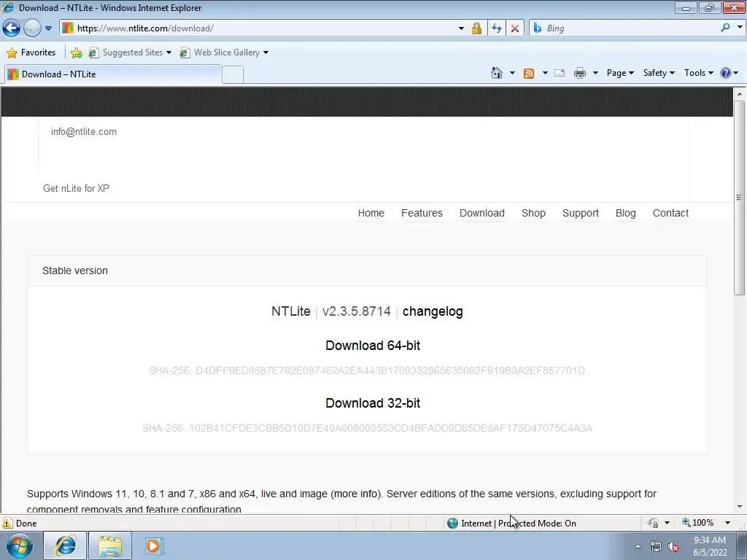Click the Internet Protected Mode status text
Screen dimensions: 747x560
(519, 524)
